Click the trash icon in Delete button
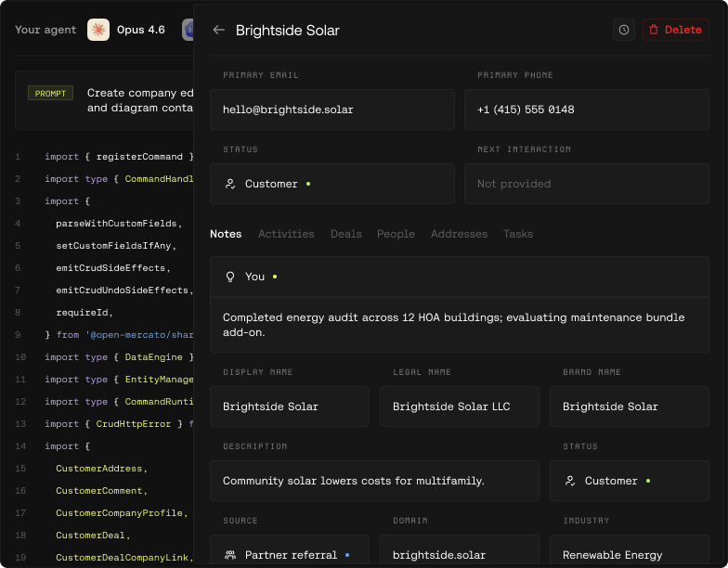Image resolution: width=728 pixels, height=568 pixels. coord(654,30)
